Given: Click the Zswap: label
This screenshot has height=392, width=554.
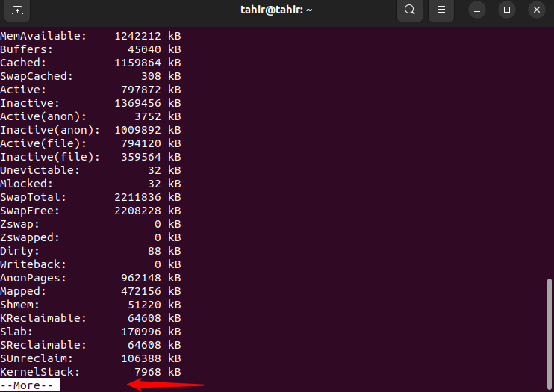Looking at the screenshot, I should tap(19, 224).
